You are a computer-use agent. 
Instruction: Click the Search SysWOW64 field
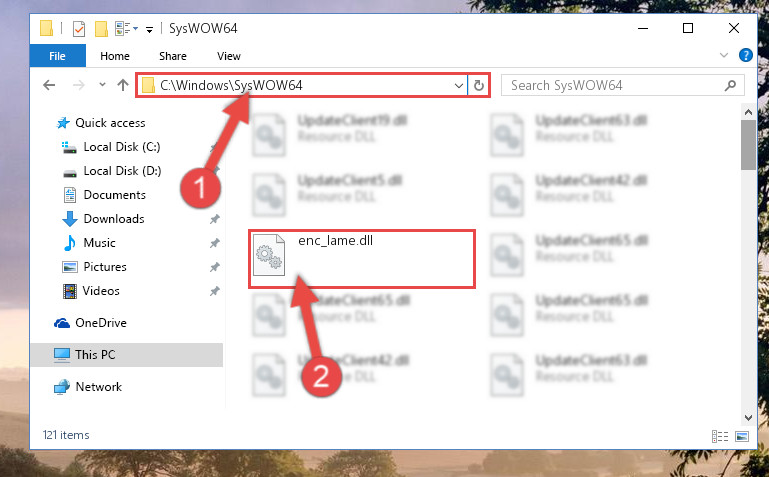point(616,85)
